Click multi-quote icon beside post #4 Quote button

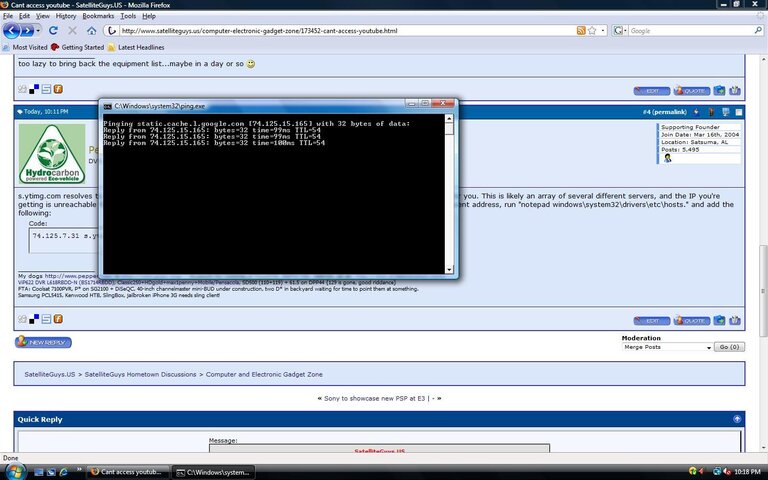click(x=719, y=321)
